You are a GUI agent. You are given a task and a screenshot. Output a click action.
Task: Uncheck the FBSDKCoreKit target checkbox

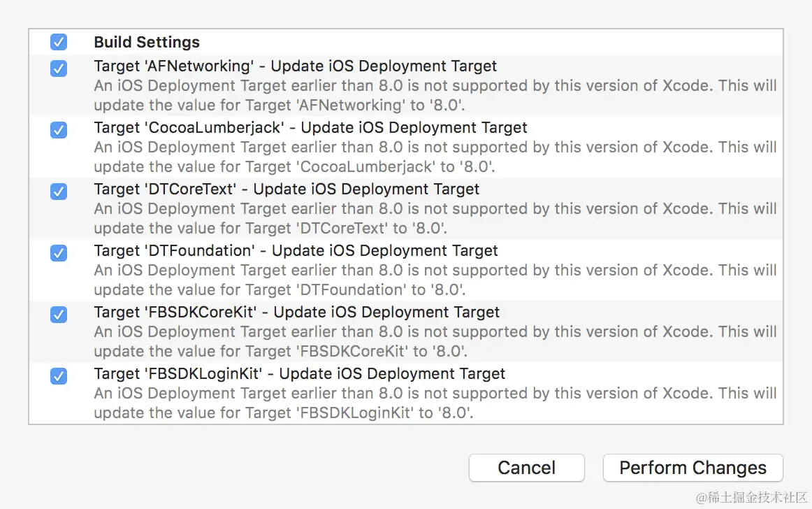click(59, 315)
